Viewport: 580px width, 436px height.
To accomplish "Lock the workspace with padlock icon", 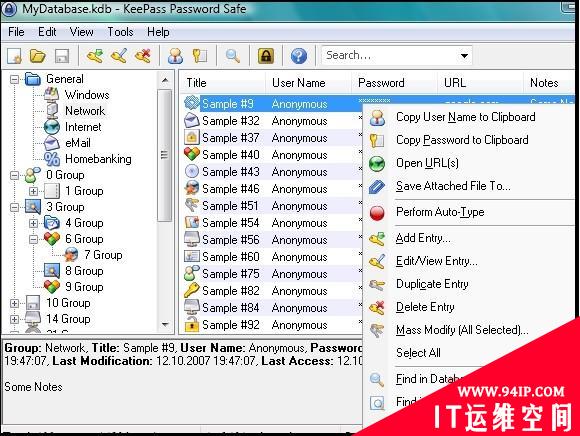I will click(x=266, y=56).
